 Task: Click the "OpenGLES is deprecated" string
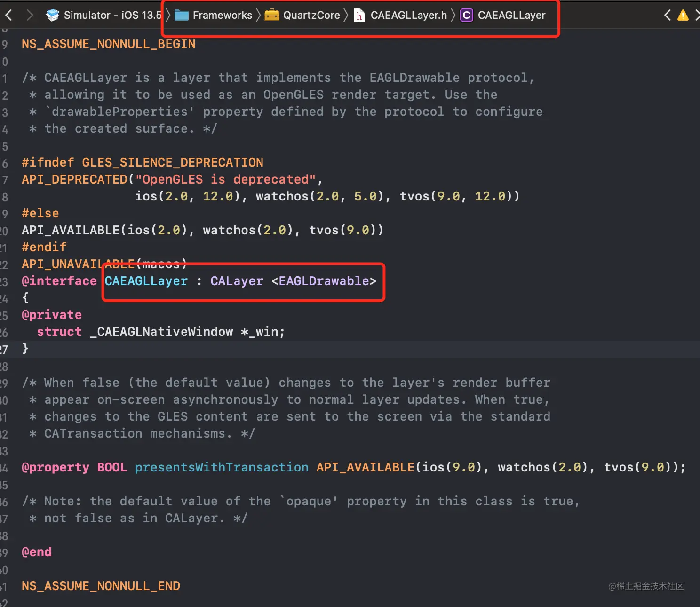(x=225, y=179)
